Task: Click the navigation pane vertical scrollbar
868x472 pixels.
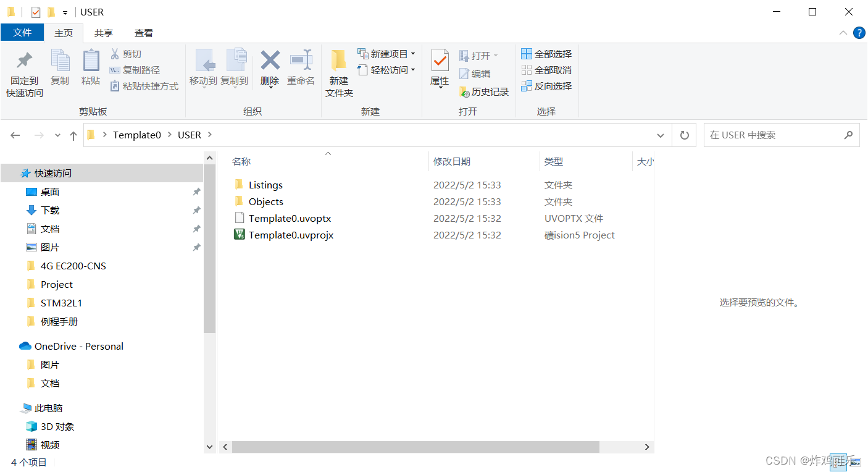Action: (x=209, y=248)
